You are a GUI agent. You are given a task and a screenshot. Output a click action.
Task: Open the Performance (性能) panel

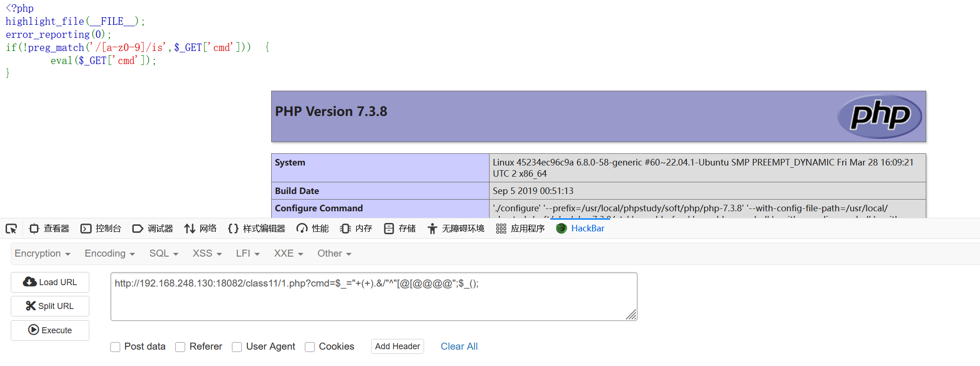pos(313,229)
